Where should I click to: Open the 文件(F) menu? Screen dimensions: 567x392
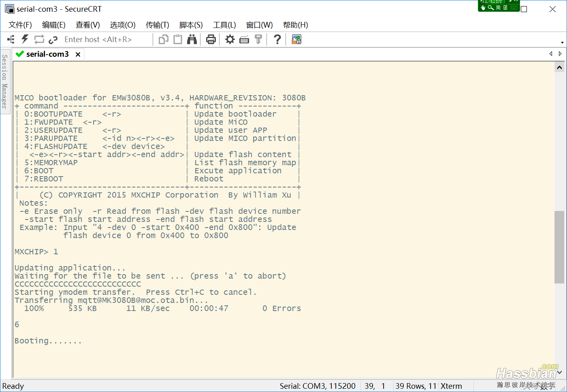tap(20, 25)
